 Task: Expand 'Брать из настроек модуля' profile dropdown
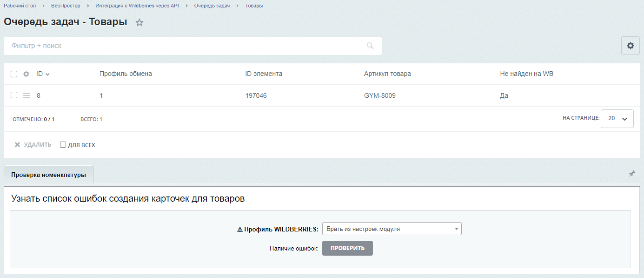coord(392,229)
